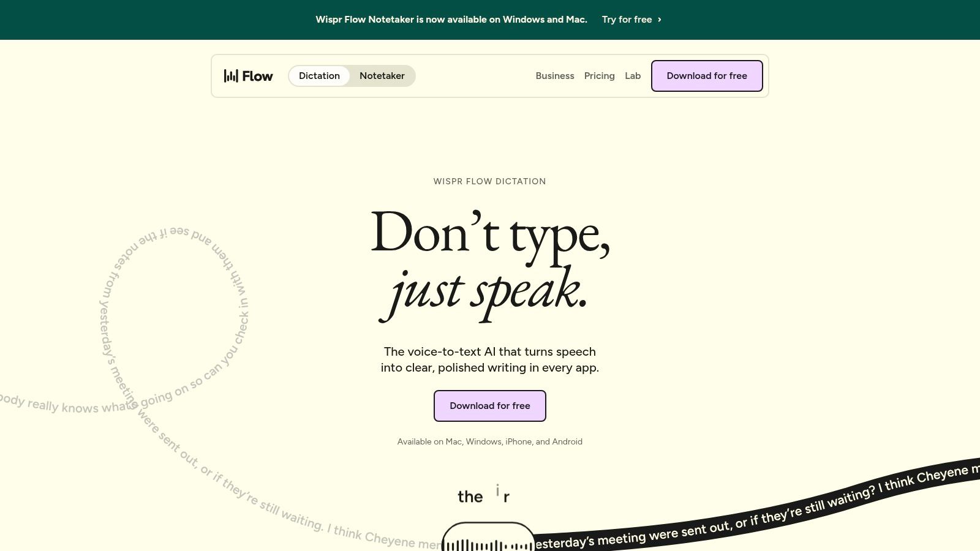Click the voice-to-text AI subtitle paragraph

coord(490,359)
